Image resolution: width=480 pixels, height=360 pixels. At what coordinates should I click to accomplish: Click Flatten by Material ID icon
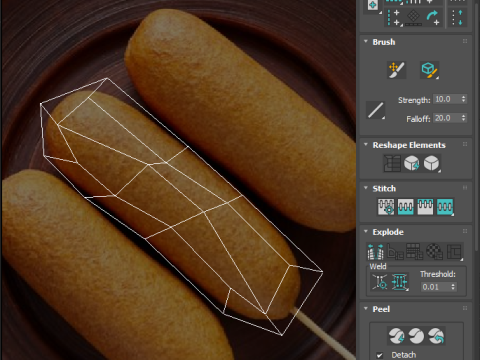pos(434,251)
